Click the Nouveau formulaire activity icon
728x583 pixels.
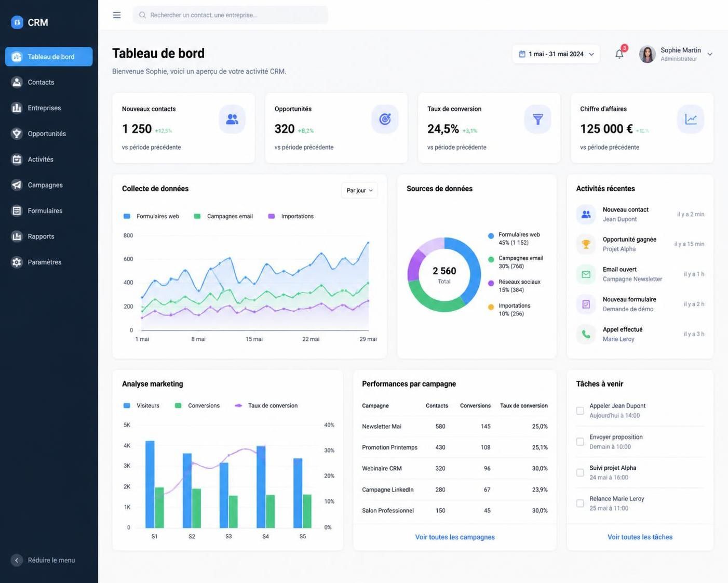(x=586, y=304)
